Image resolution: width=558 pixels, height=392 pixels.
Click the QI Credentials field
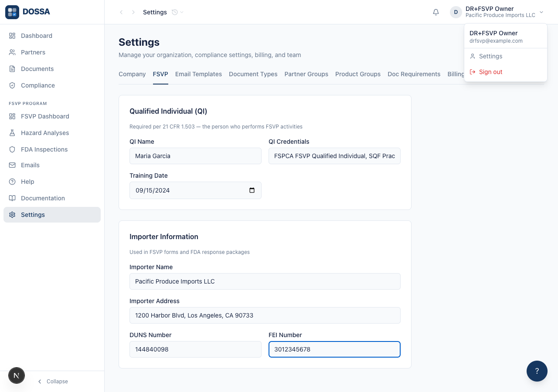334,156
